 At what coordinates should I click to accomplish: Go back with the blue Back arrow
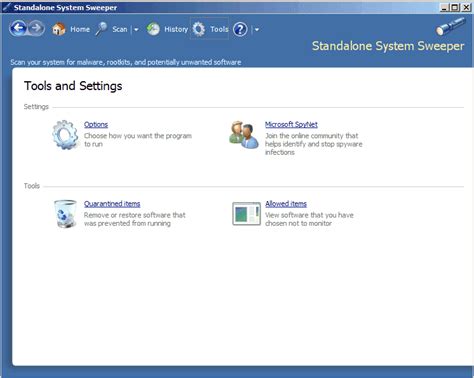point(18,28)
